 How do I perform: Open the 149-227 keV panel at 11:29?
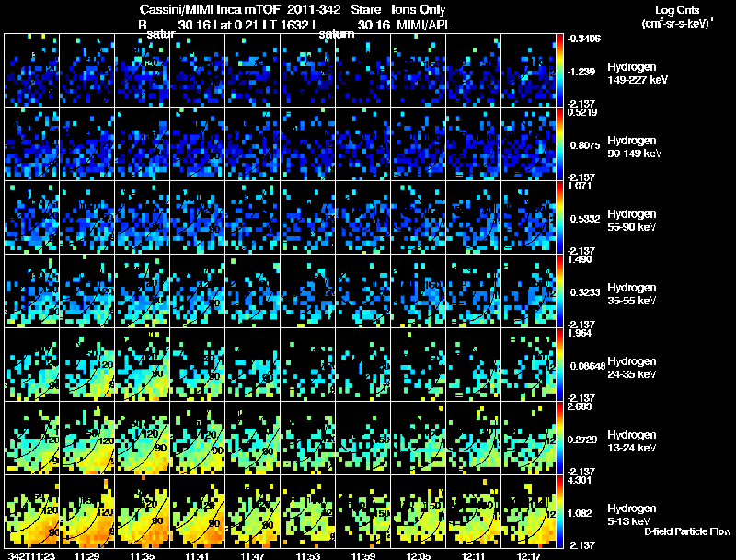point(86,71)
